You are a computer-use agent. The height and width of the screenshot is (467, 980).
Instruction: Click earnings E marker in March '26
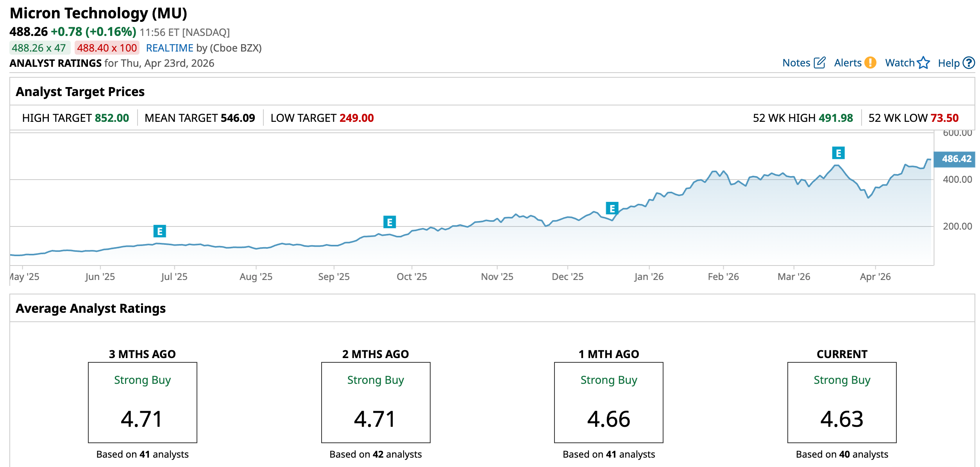(x=838, y=153)
